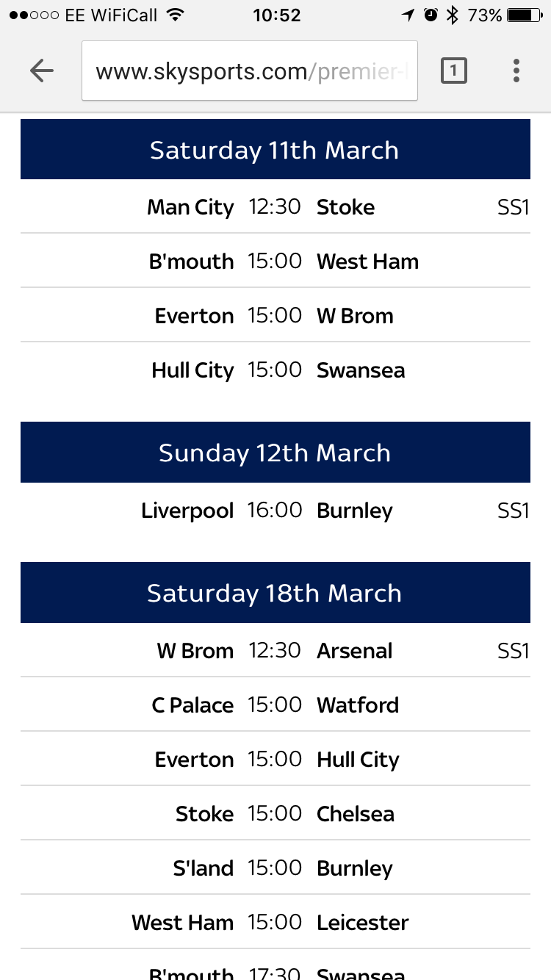Image resolution: width=551 pixels, height=980 pixels.
Task: Open the three-dot browser menu
Action: pos(516,71)
